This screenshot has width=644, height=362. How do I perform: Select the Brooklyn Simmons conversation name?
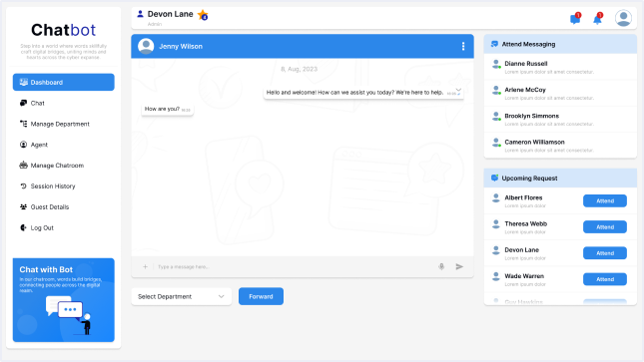531,116
